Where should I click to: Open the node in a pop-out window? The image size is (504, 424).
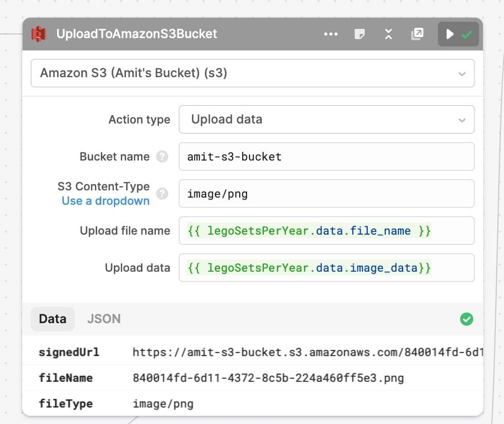(x=417, y=34)
